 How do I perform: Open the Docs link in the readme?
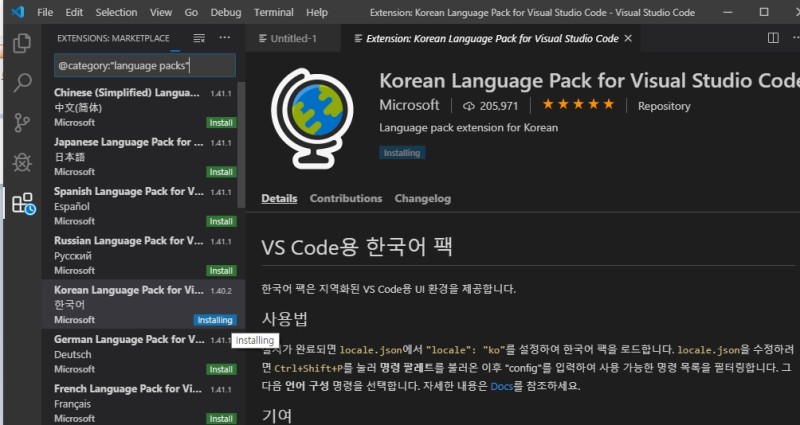[502, 386]
